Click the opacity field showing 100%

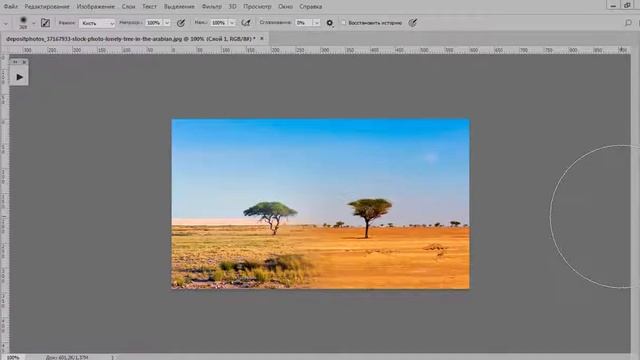pyautogui.click(x=154, y=23)
